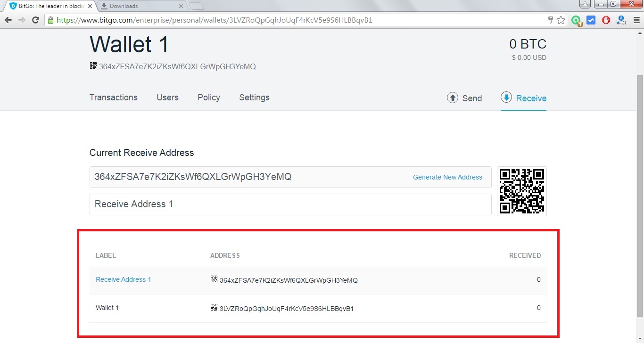This screenshot has width=644, height=343.
Task: Click the Wallet 1 label in table
Action: (107, 308)
